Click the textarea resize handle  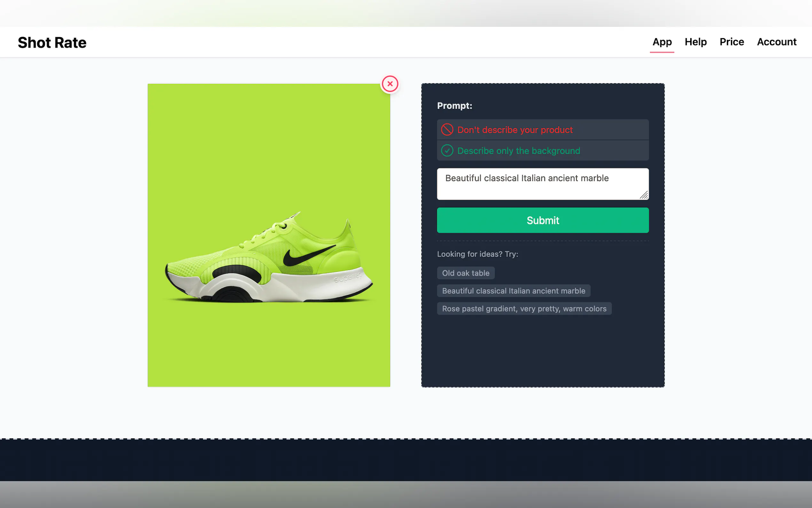point(644,195)
